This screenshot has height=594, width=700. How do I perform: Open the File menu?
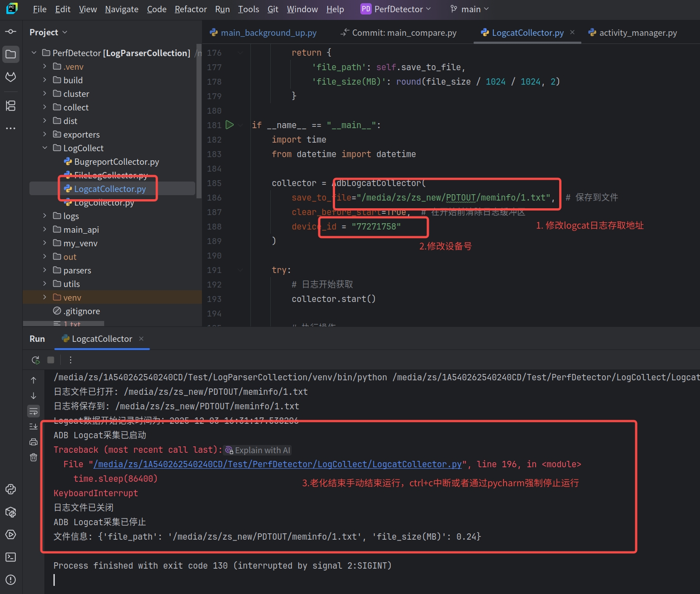pos(40,9)
